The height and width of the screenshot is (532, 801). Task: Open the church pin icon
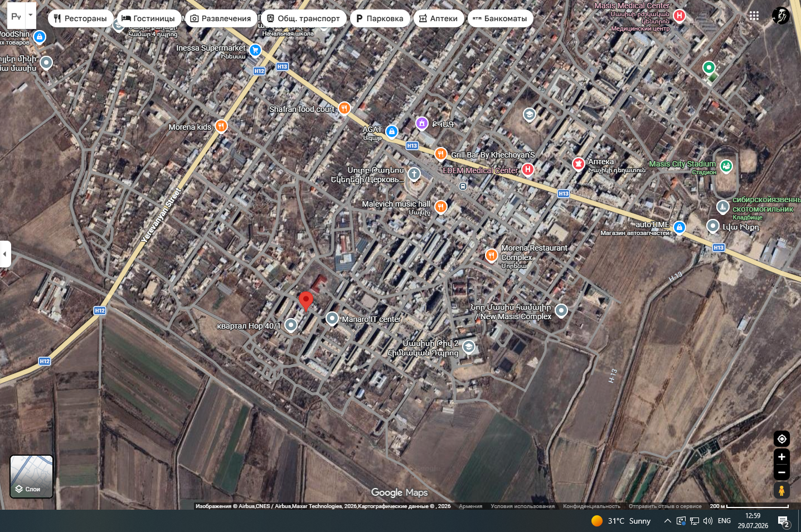point(414,174)
